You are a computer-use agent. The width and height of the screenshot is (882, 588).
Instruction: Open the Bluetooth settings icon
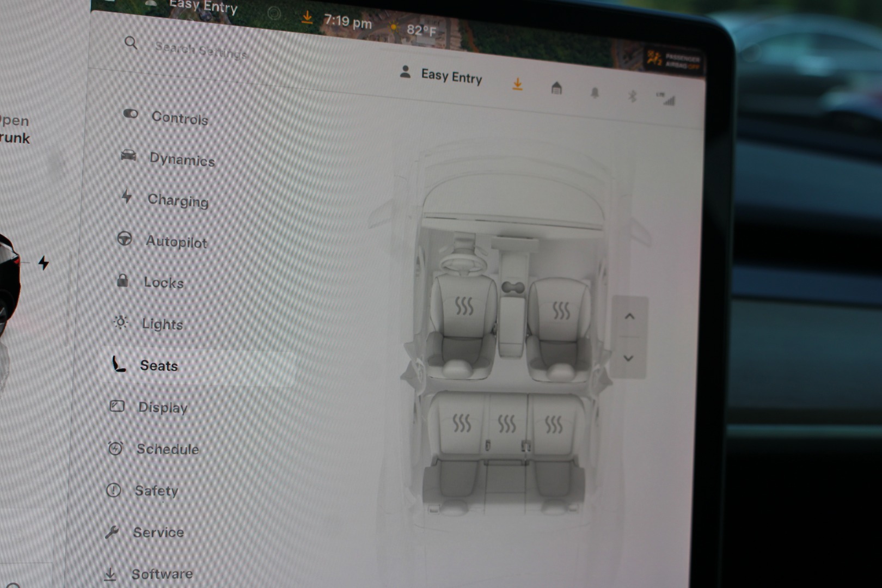pyautogui.click(x=632, y=96)
